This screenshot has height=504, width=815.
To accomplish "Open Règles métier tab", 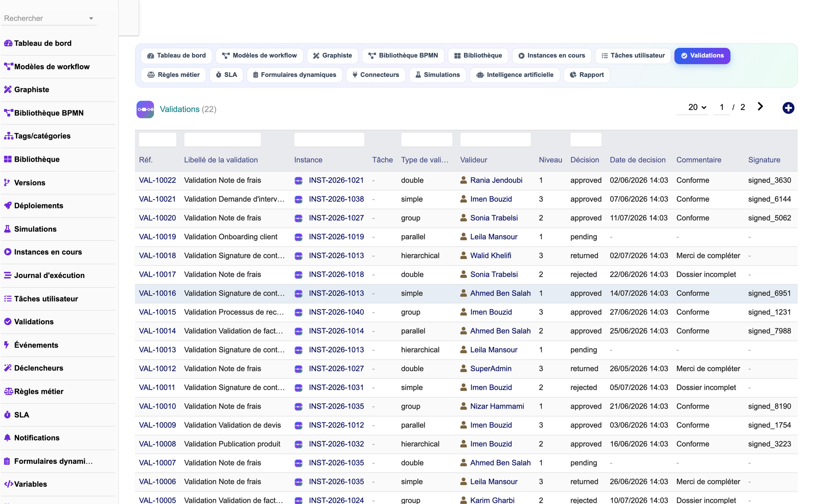I will pyautogui.click(x=173, y=75).
